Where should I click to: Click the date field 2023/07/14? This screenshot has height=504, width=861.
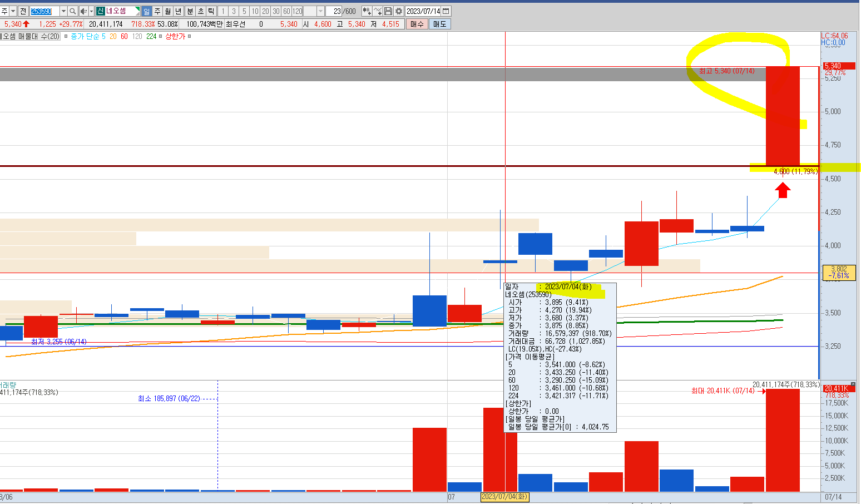click(x=423, y=11)
